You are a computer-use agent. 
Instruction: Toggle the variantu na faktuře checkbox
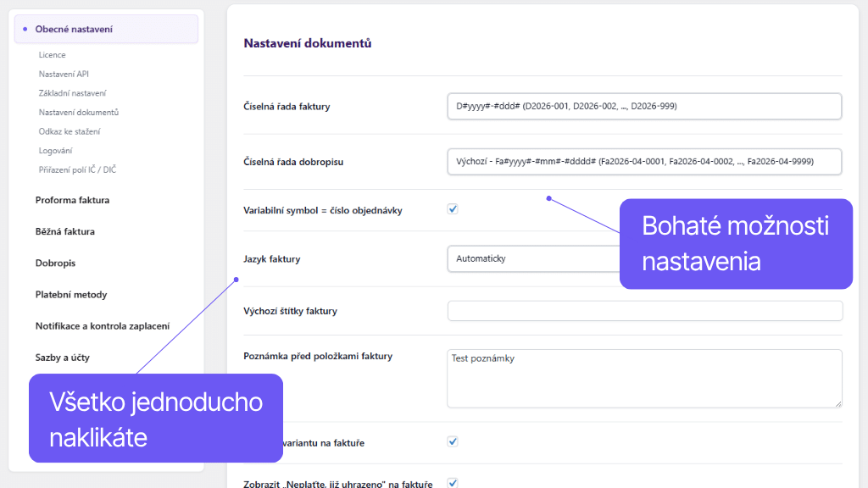point(453,441)
